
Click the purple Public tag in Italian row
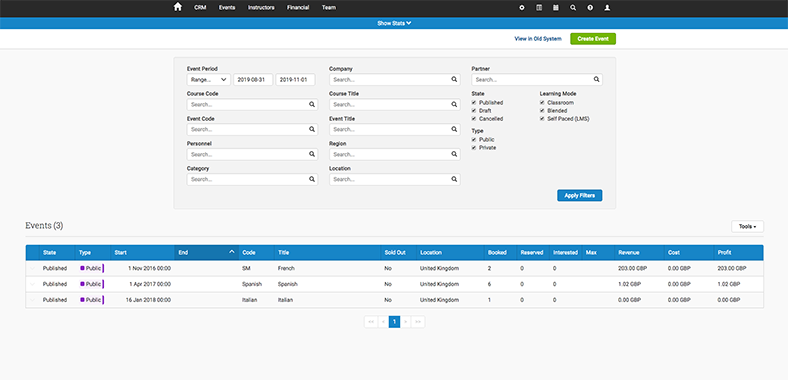(91, 300)
